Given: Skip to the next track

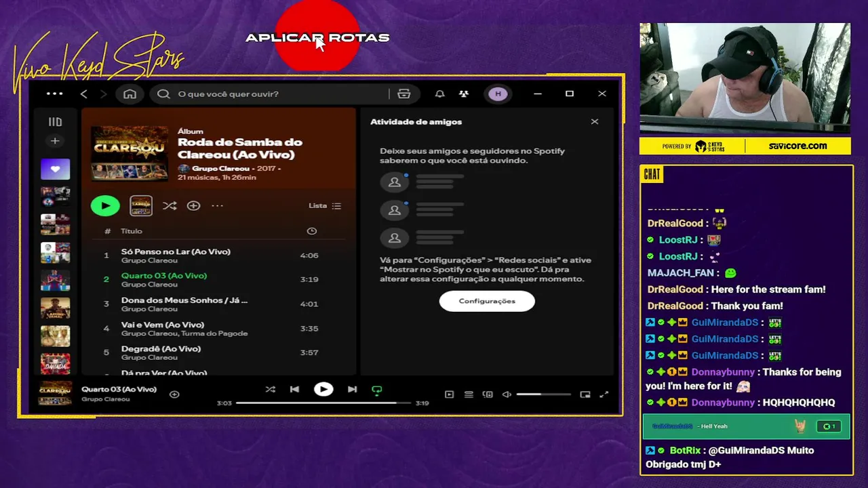Looking at the screenshot, I should tap(352, 389).
